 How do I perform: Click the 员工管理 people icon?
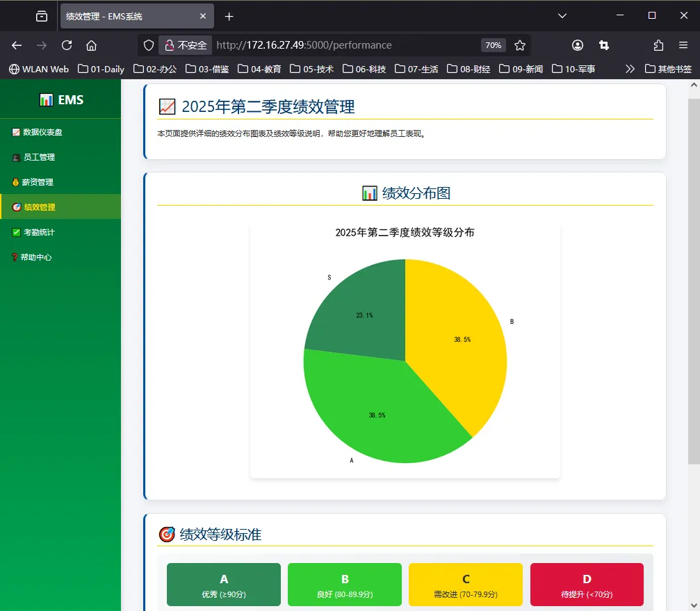16,157
